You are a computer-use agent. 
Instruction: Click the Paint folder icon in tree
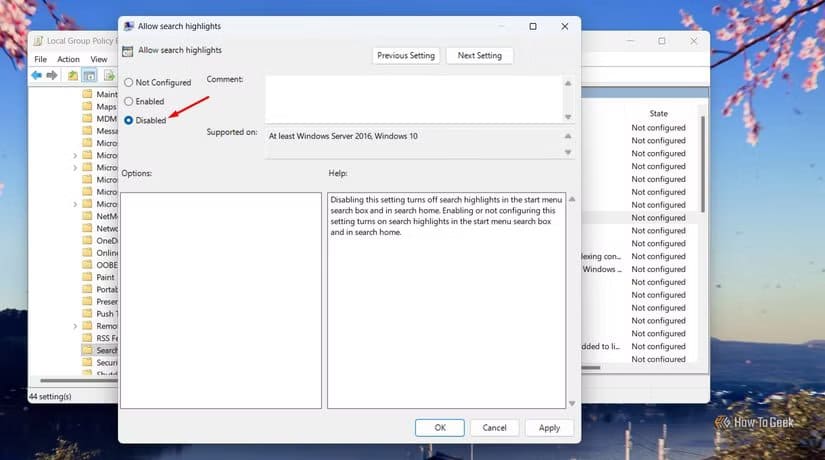click(x=87, y=277)
